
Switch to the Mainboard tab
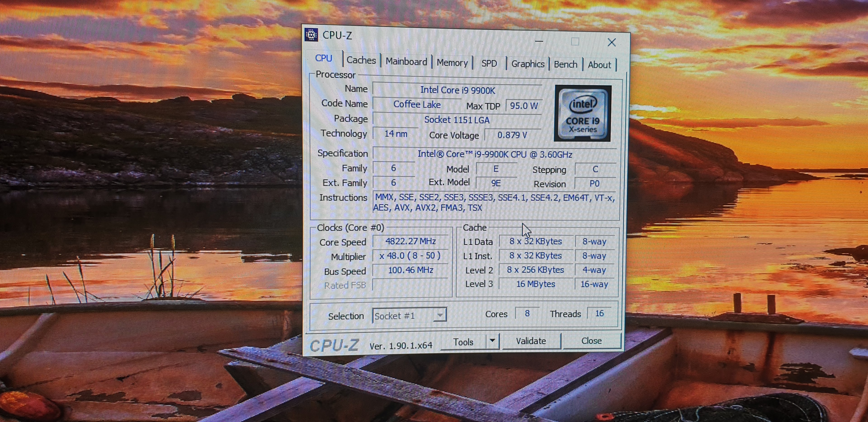[406, 62]
